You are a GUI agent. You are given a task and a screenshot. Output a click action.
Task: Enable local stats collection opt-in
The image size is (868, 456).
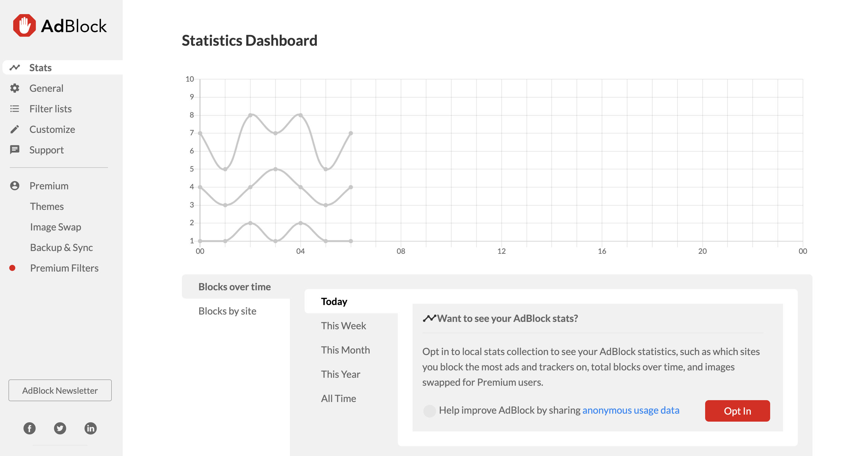(x=738, y=411)
